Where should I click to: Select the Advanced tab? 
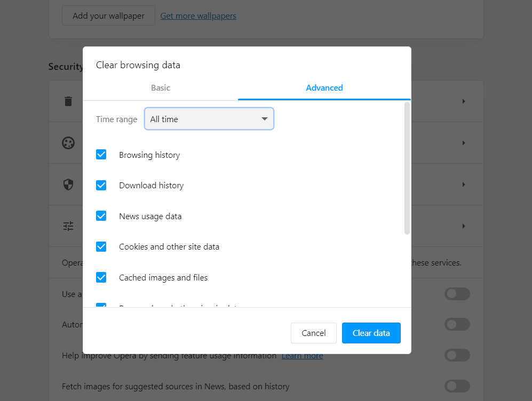pyautogui.click(x=324, y=88)
